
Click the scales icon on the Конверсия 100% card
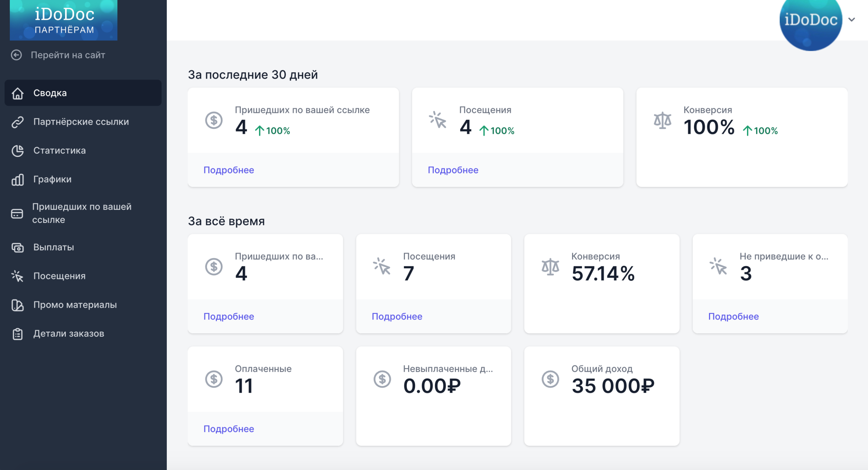(663, 120)
